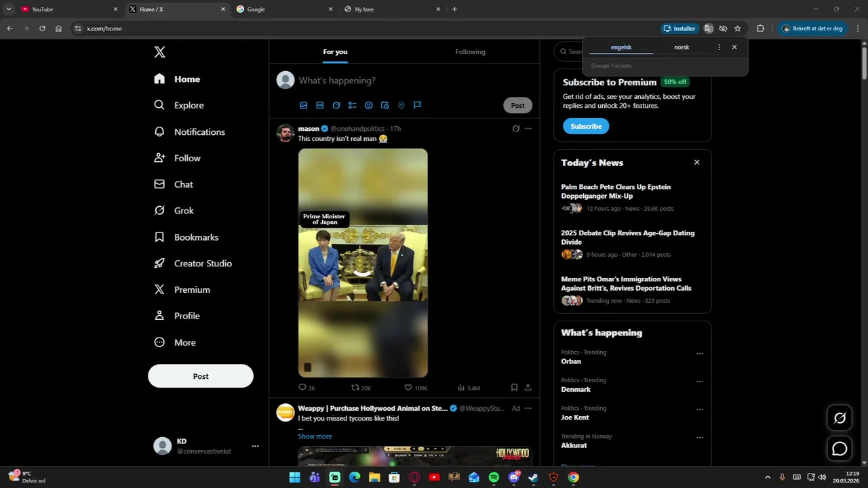Close Today's News panel
The image size is (868, 488).
[696, 163]
